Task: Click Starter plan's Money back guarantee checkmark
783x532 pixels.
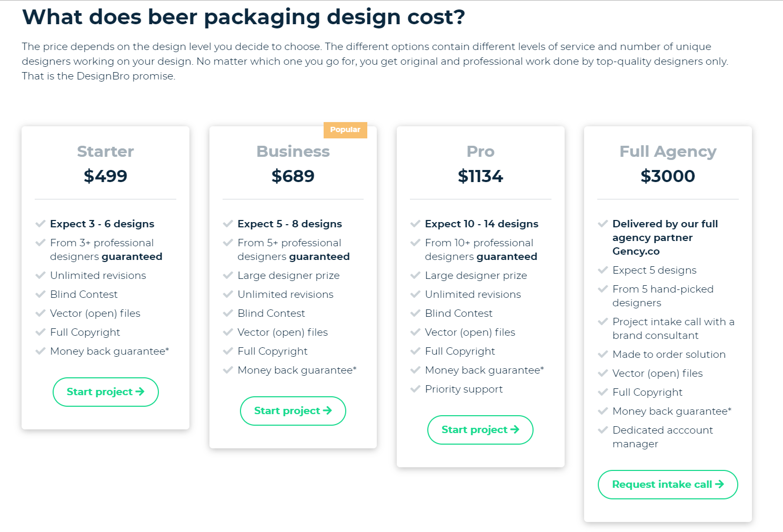Action: click(x=41, y=351)
